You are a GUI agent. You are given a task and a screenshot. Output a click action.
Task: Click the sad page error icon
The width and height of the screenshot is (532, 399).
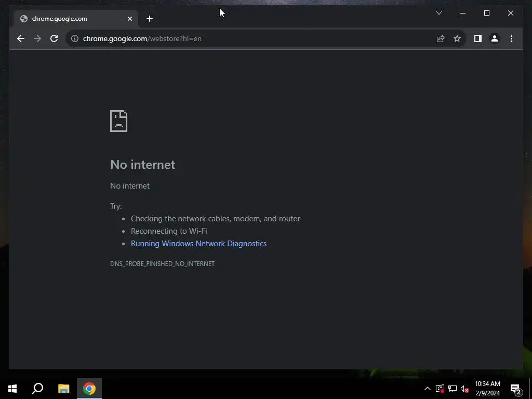[x=119, y=121]
